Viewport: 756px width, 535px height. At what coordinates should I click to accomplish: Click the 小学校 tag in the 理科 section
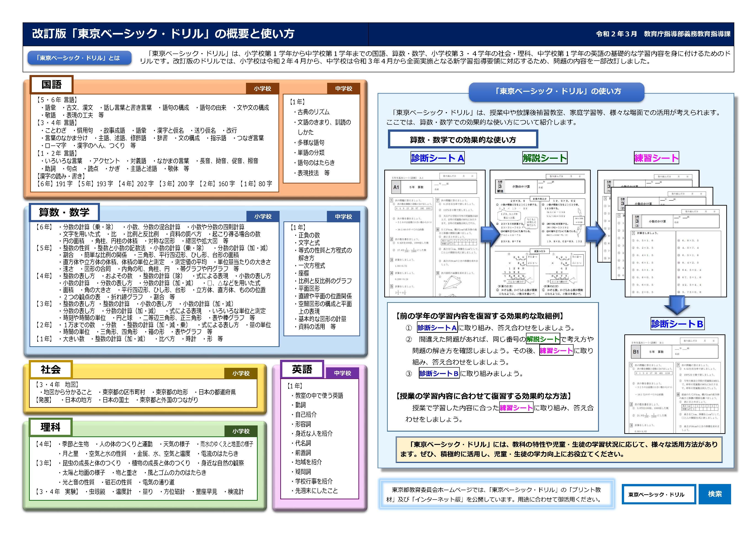[241, 431]
